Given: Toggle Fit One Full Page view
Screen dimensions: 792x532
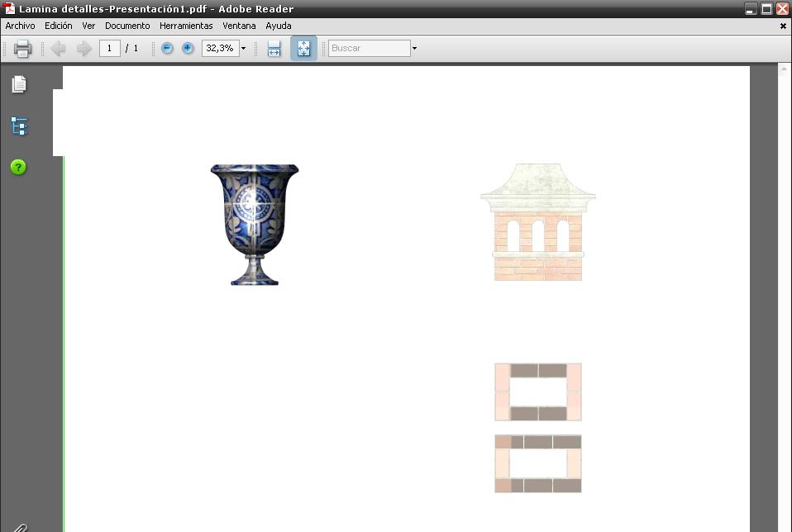Looking at the screenshot, I should (303, 49).
